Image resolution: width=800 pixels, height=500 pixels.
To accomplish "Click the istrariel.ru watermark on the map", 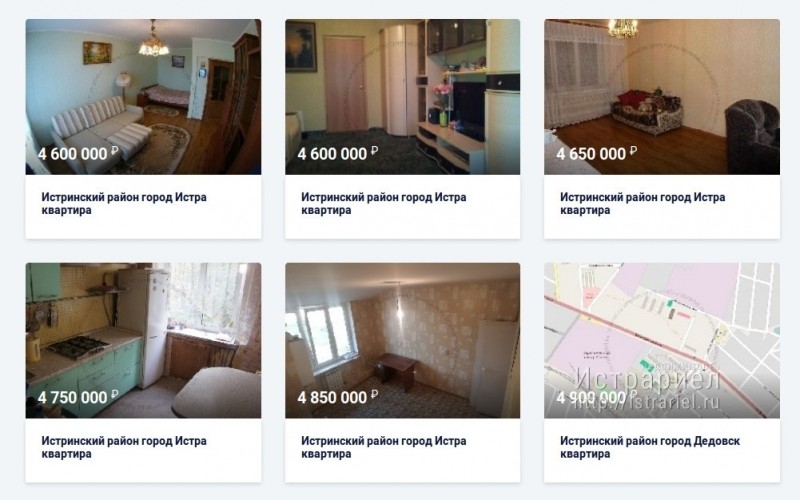I will point(647,403).
